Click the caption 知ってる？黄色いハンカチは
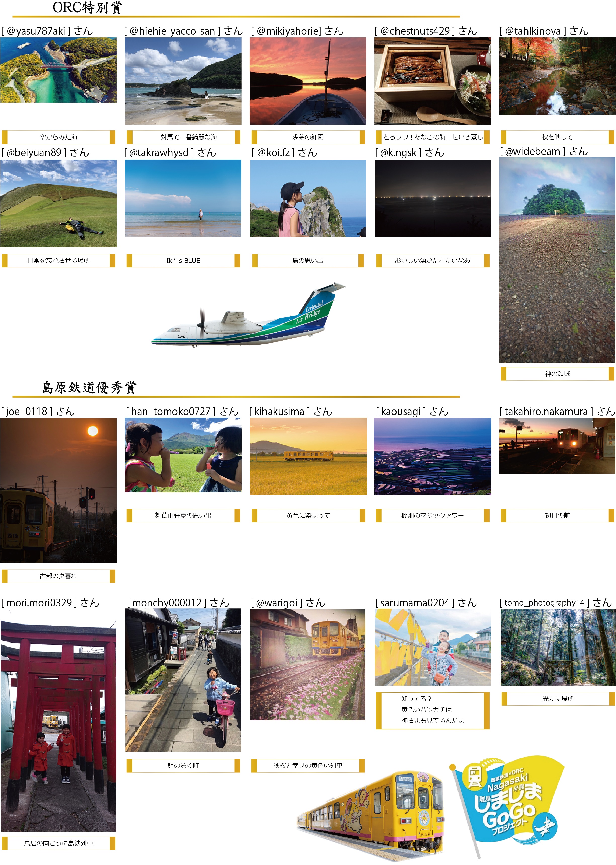The image size is (616, 865). (x=426, y=704)
